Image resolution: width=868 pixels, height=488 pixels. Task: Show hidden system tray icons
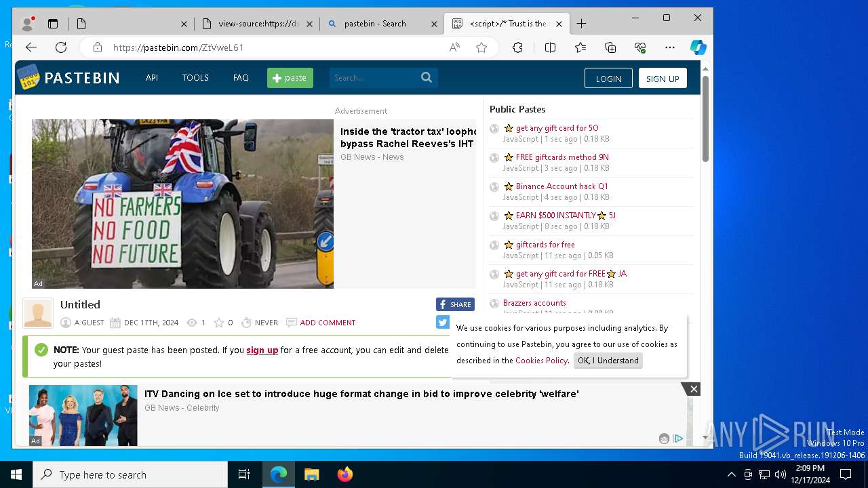coord(731,474)
